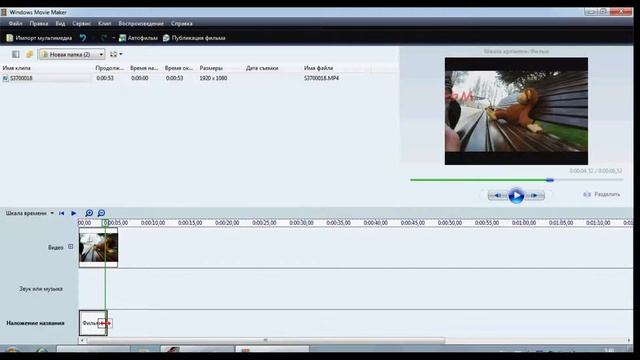Screen dimensions: 640x360
Task: Open the clip view options dropdown
Action: pyautogui.click(x=116, y=54)
